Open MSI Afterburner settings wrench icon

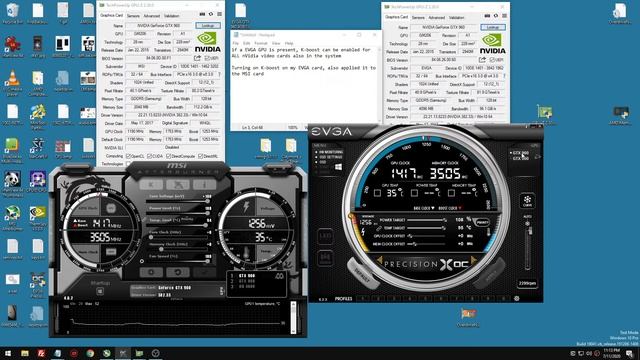click(178, 185)
